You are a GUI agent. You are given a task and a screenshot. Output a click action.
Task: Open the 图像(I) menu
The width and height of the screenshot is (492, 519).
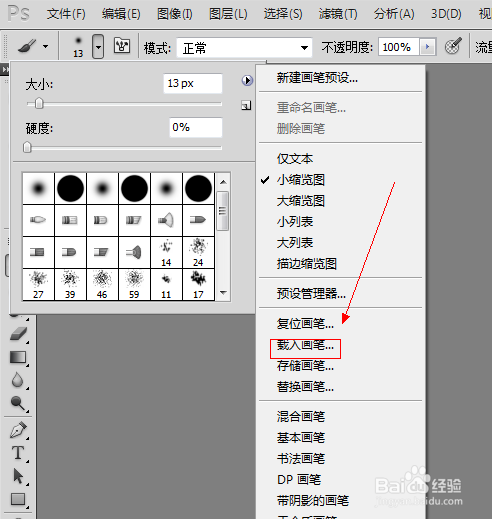(x=175, y=14)
